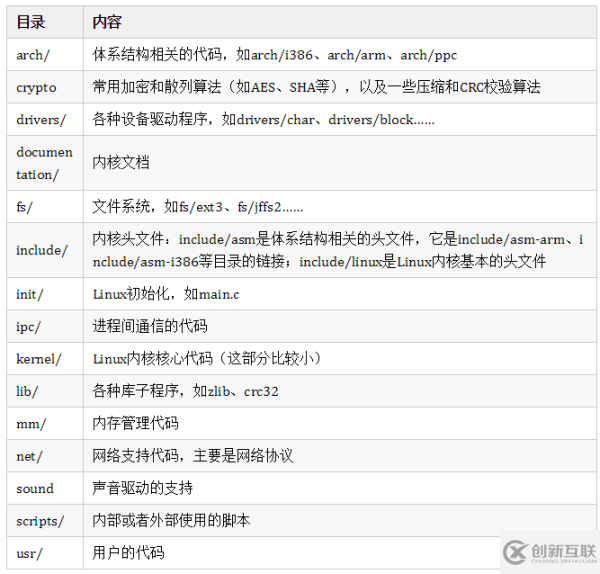Select the usr/ directory cell
Viewport: 600px width, 574px height.
[45, 553]
